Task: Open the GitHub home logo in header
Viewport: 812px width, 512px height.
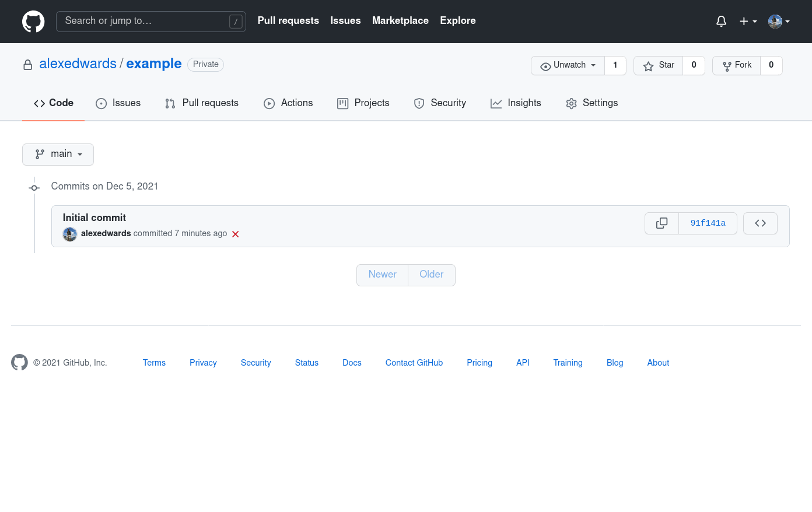Action: pos(33,22)
